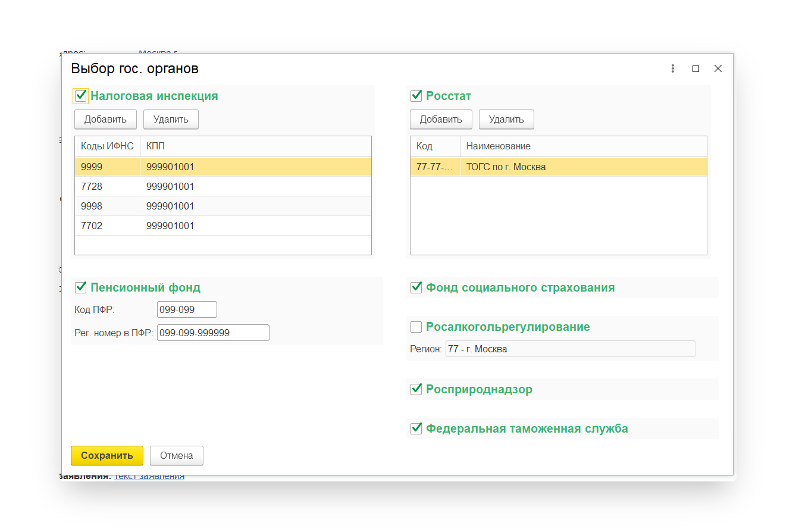Screen dimensions: 796x532
Task: Close the Выбор гос. органов dialog
Action: (718, 68)
